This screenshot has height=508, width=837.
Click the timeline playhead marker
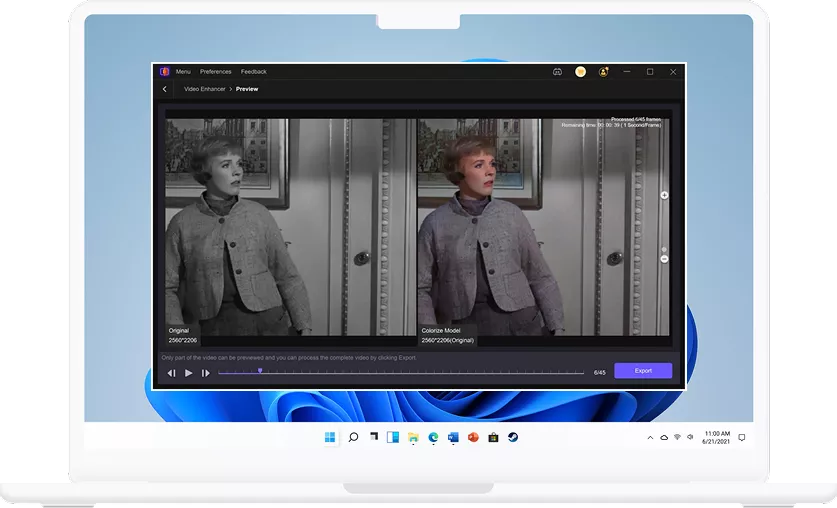[x=260, y=370]
